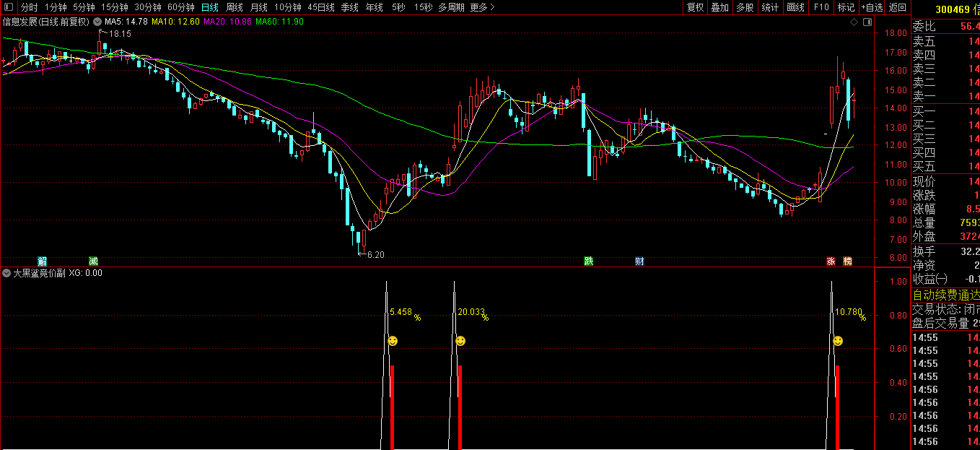Open the 跌 event marker on timeline
The height and width of the screenshot is (450, 980).
click(x=589, y=261)
